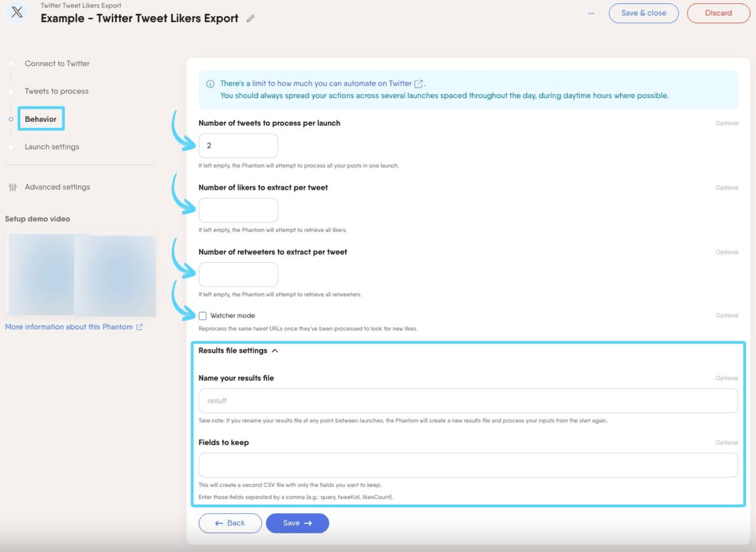The height and width of the screenshot is (552, 756).
Task: Go to the Launch settings step
Action: 52,147
